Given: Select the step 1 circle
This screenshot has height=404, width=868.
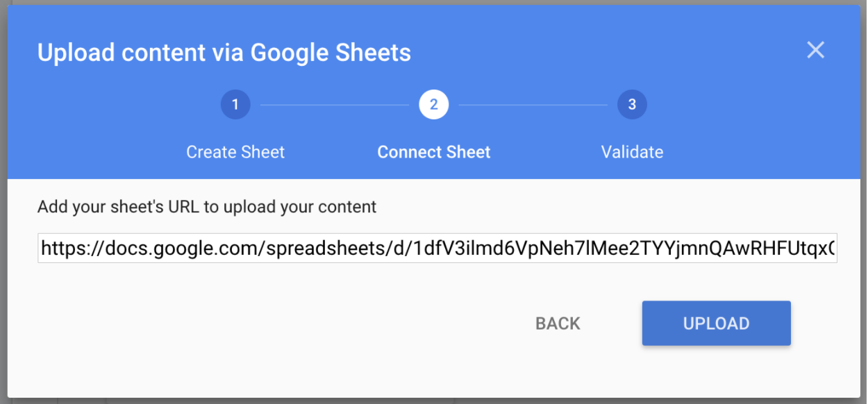Looking at the screenshot, I should coord(235,105).
